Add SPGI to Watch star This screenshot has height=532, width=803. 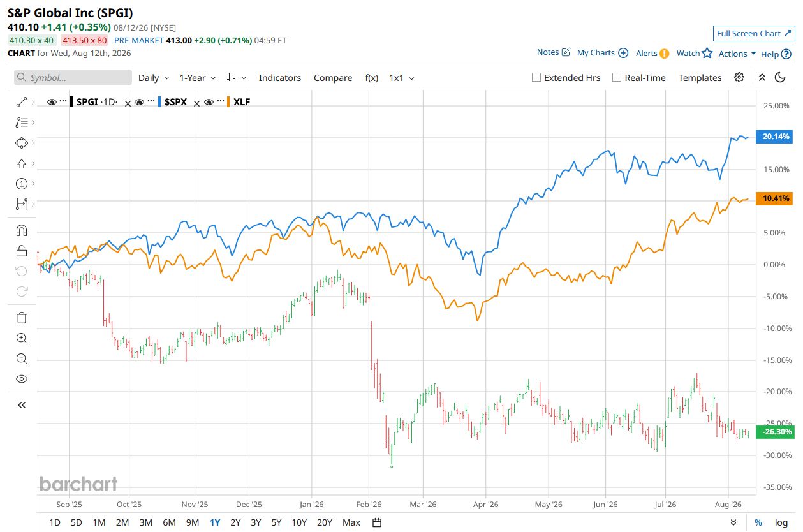click(707, 53)
